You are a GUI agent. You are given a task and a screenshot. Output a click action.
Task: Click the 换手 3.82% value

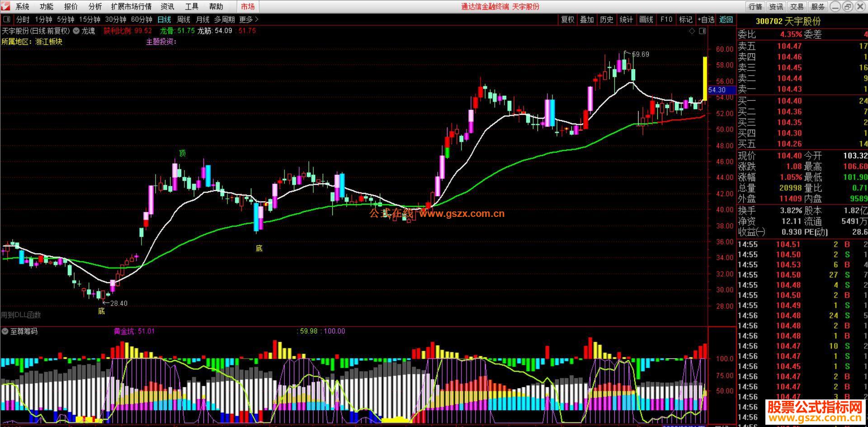tap(791, 210)
